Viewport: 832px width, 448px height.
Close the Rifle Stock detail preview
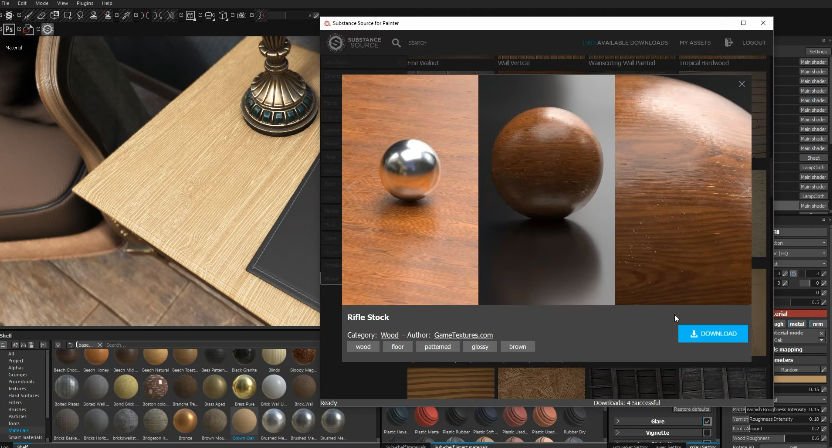click(x=742, y=84)
